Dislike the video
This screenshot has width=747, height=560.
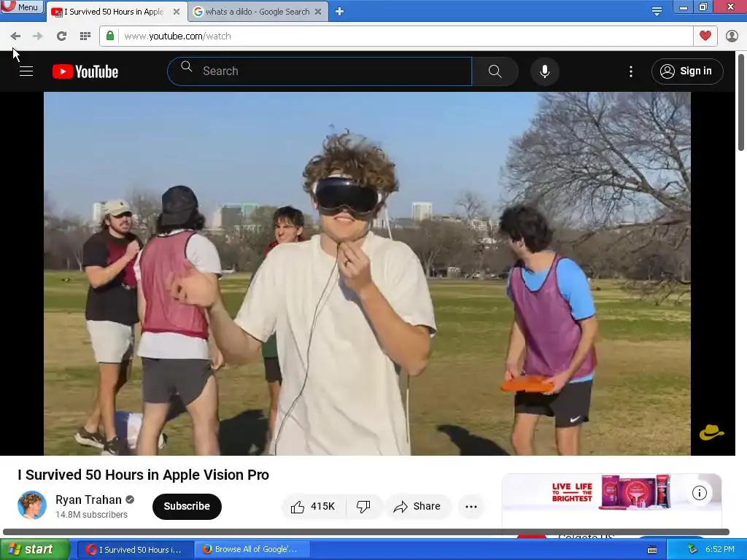point(363,507)
